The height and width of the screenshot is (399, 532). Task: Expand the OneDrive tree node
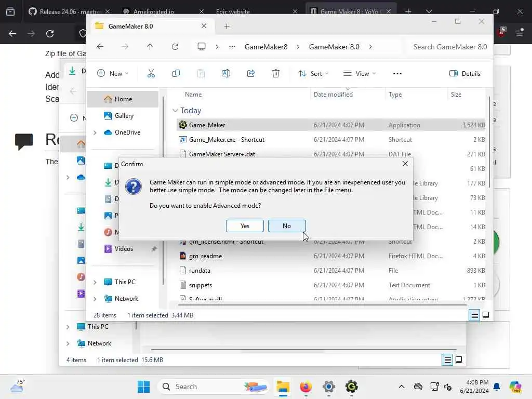tap(95, 132)
